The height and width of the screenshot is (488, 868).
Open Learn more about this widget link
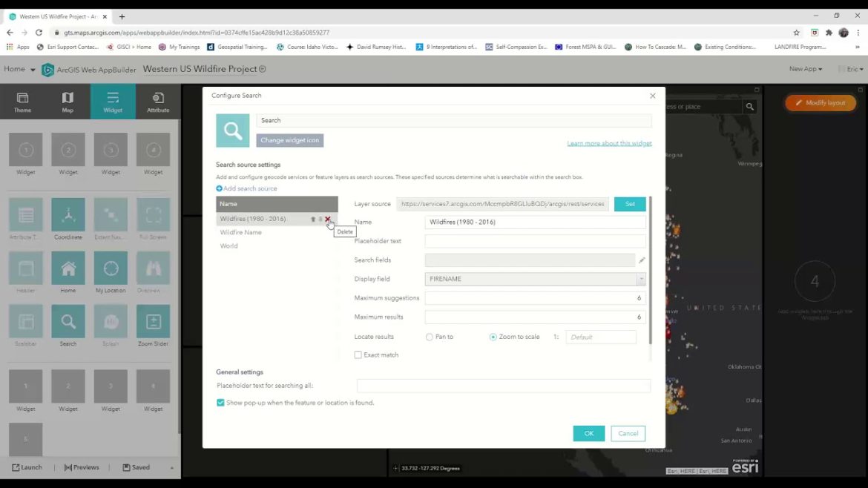point(610,143)
